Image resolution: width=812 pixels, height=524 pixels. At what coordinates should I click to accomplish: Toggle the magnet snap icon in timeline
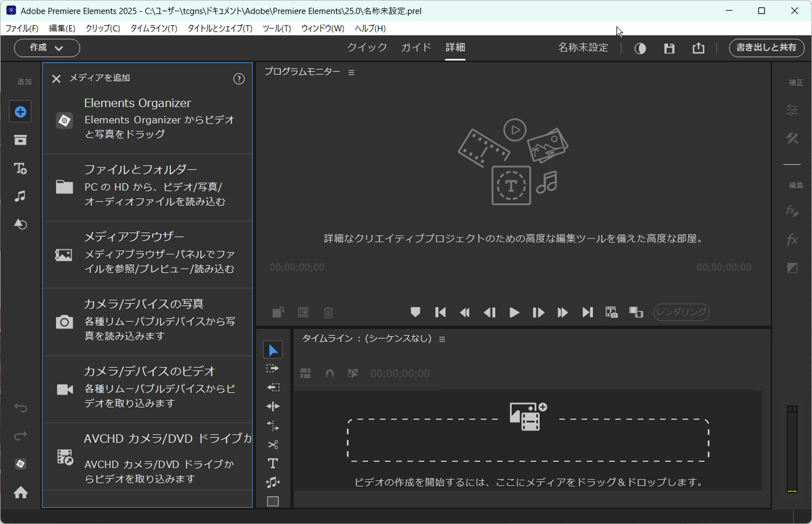(329, 374)
